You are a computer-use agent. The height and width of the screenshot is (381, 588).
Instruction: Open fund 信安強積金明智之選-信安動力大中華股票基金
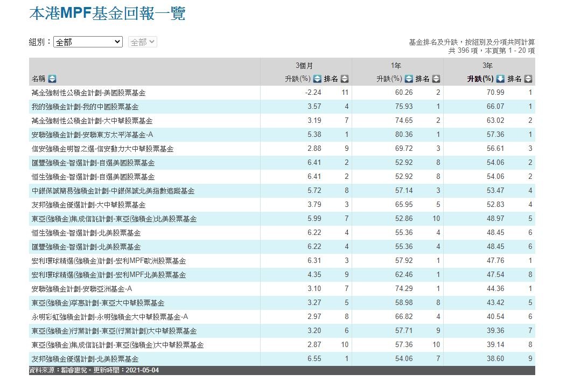pos(102,149)
